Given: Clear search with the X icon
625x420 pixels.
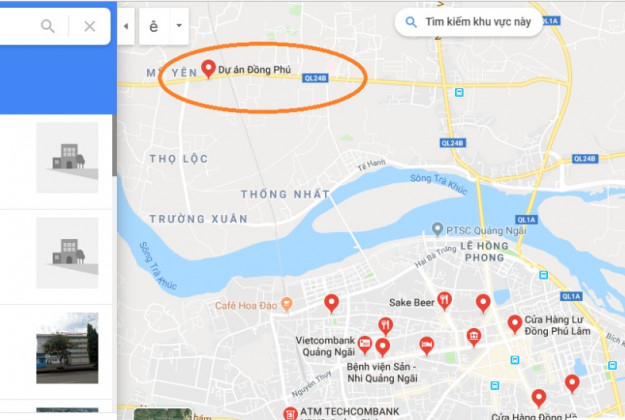Looking at the screenshot, I should tap(90, 26).
